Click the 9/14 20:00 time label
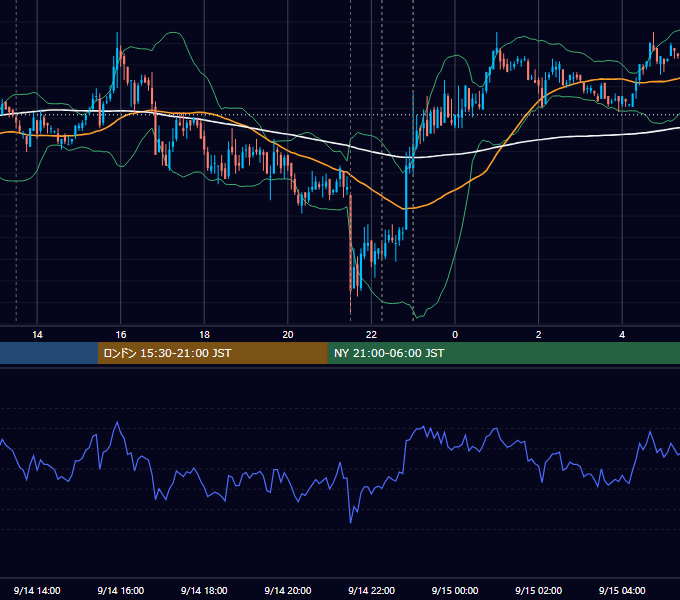The image size is (680, 600). (x=288, y=590)
